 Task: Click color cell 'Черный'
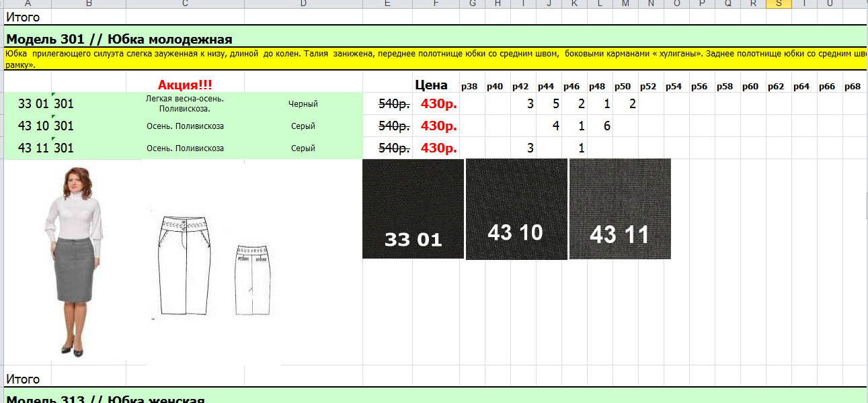[303, 104]
